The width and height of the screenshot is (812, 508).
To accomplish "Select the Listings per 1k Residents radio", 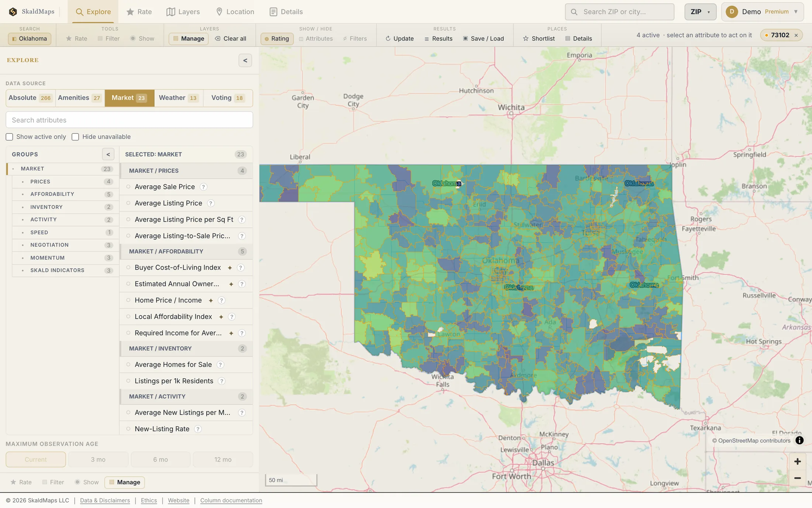I will point(128,381).
